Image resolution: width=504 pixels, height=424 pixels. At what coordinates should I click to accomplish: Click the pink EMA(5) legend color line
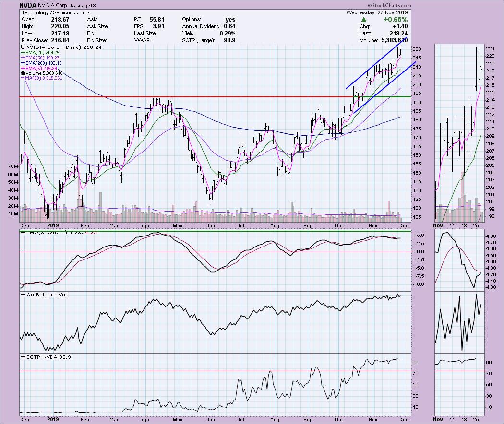coord(23,69)
